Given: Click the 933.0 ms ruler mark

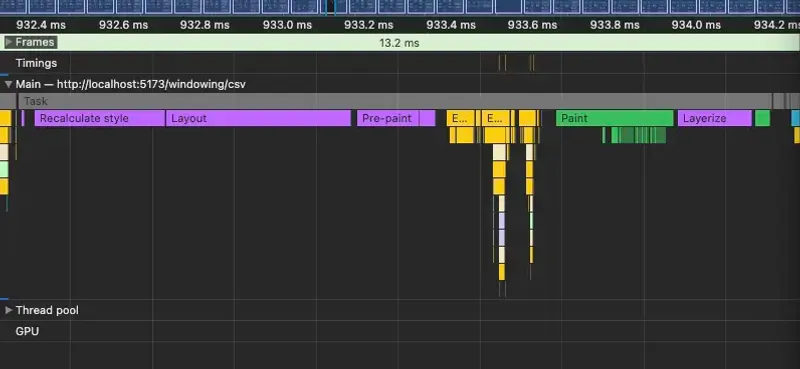Looking at the screenshot, I should tap(287, 25).
